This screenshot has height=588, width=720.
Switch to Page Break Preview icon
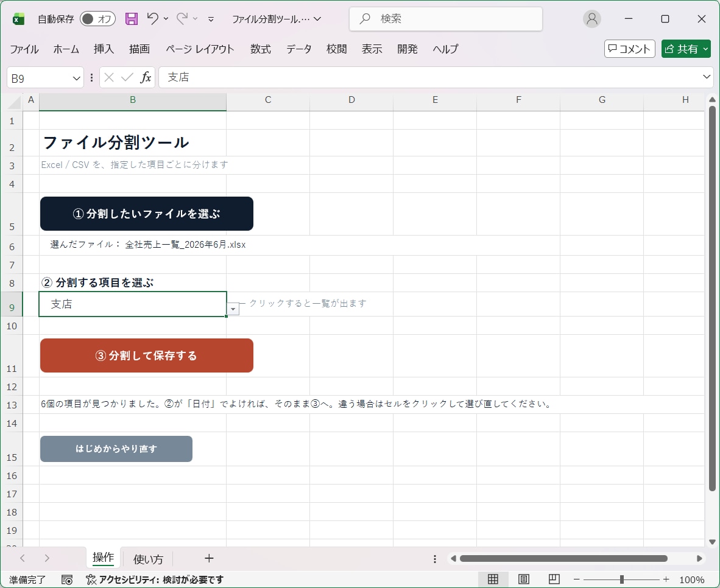coord(554,579)
